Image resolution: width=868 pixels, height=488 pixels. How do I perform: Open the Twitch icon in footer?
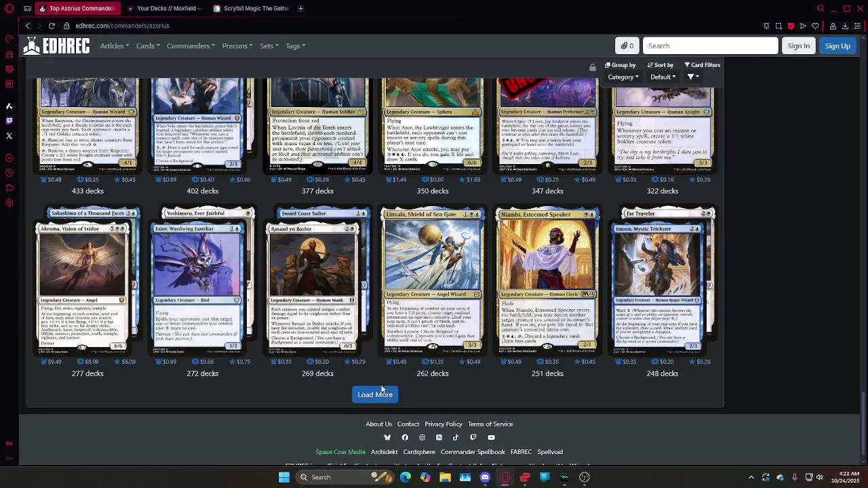coord(473,437)
